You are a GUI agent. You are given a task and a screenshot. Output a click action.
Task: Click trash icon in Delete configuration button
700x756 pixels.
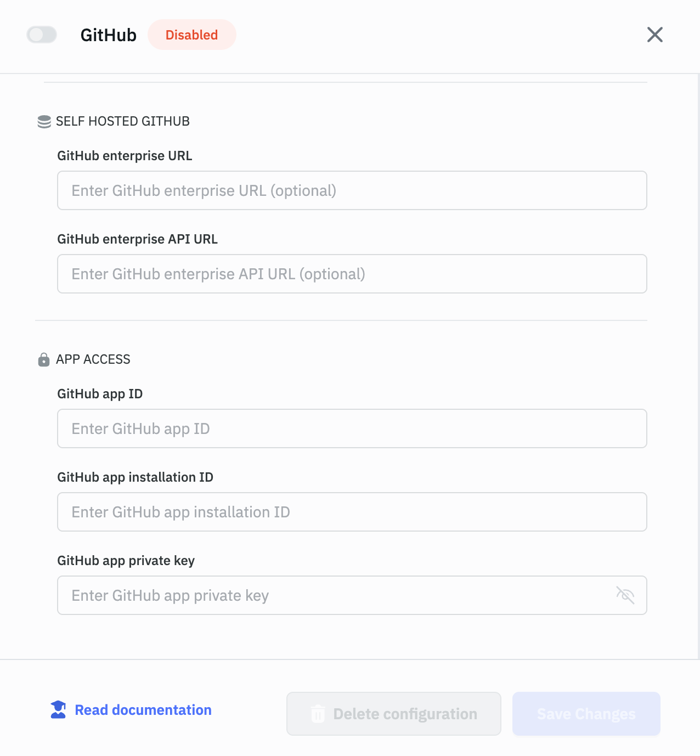(x=318, y=714)
